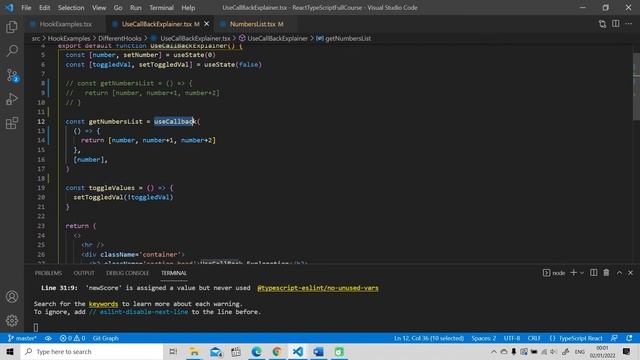The image size is (640, 360).
Task: Click HookExamples breadcrumb segment
Action: [69, 38]
